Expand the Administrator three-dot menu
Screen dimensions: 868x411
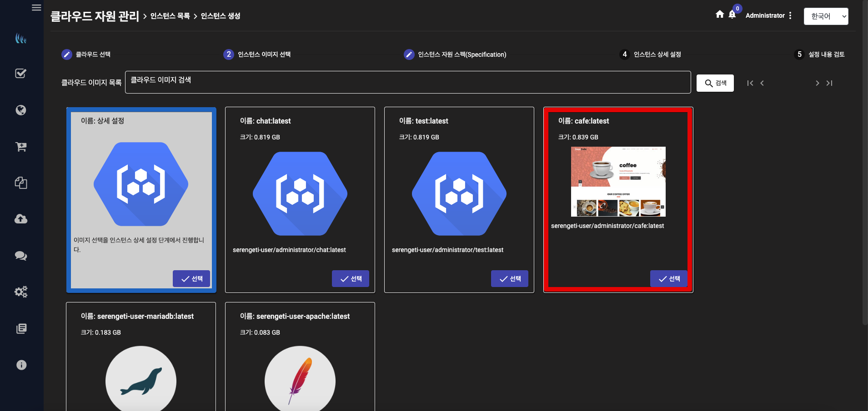[790, 15]
